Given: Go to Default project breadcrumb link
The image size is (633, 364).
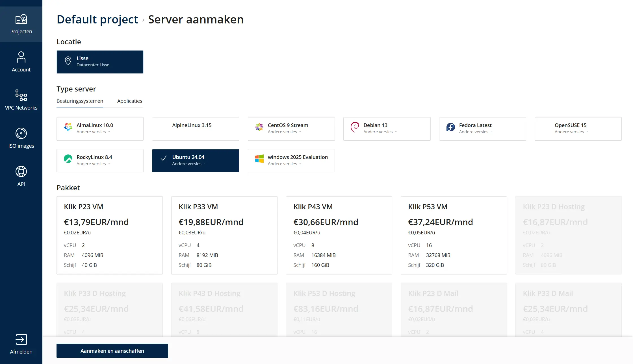Looking at the screenshot, I should (97, 19).
